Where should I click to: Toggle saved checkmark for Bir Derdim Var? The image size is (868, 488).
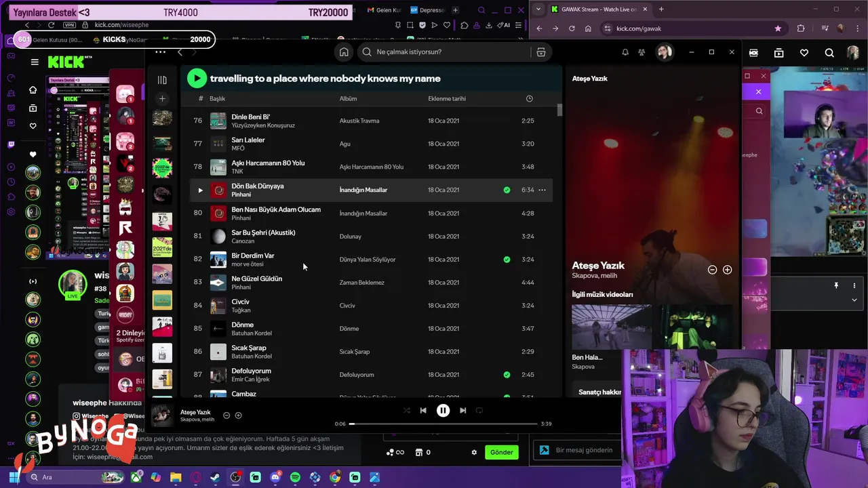pos(507,259)
